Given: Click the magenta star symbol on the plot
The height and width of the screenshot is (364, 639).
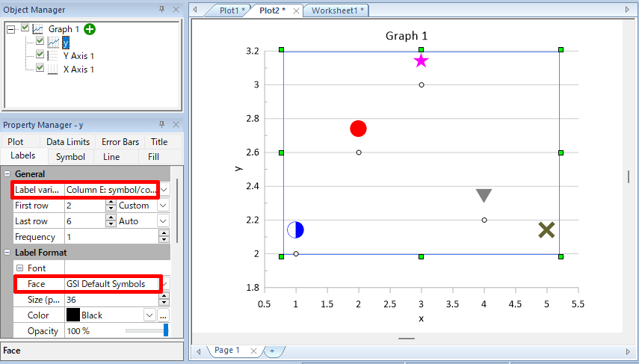Looking at the screenshot, I should click(422, 61).
